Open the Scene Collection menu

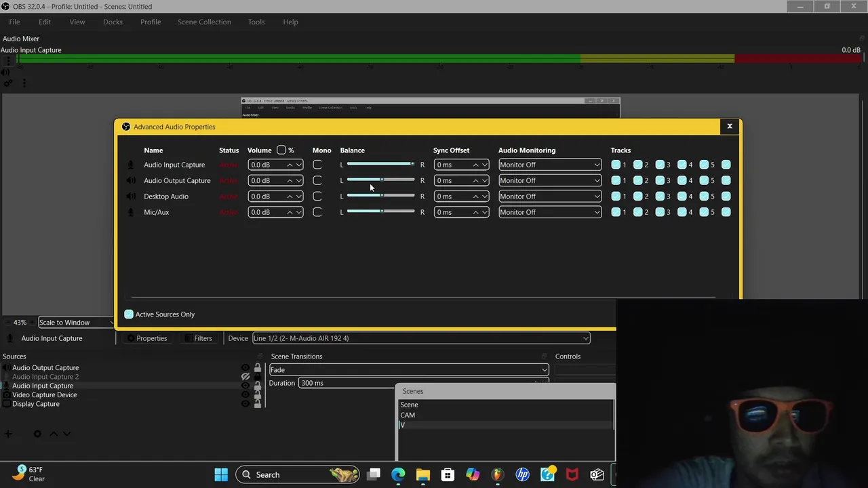[x=204, y=22]
